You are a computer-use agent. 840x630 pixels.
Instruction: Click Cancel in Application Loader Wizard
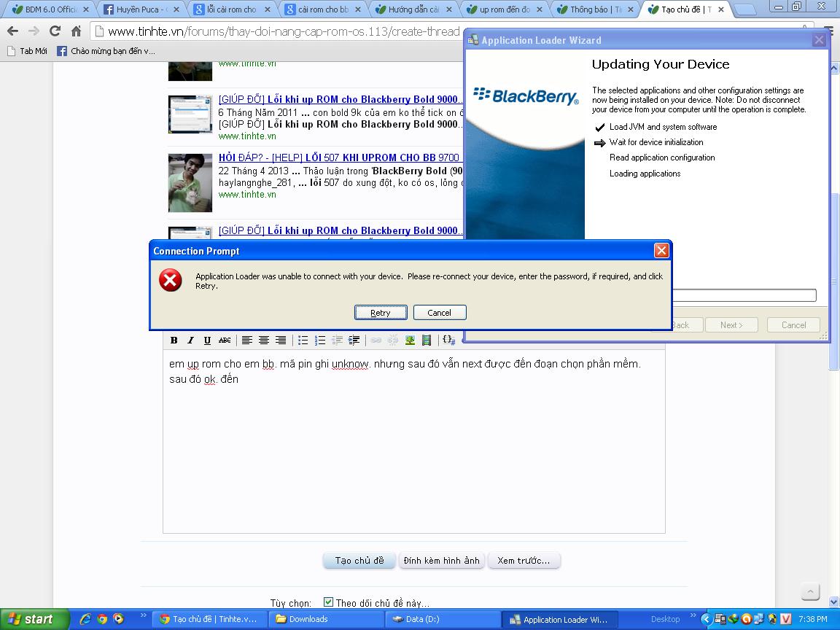point(793,324)
